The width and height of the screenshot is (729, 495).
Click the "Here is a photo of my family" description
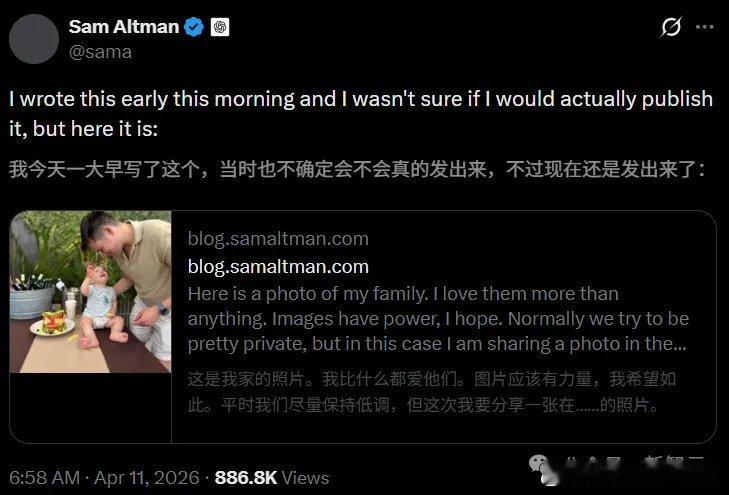click(x=438, y=319)
